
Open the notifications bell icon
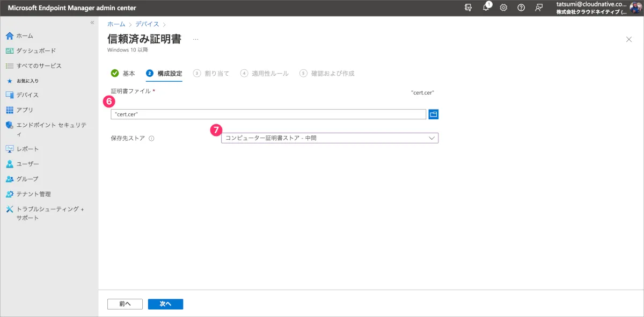486,8
